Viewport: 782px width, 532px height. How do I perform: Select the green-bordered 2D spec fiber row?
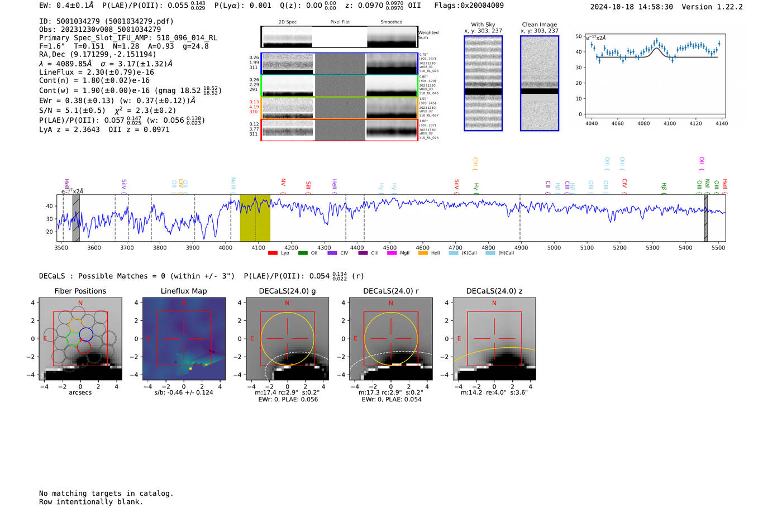(339, 85)
